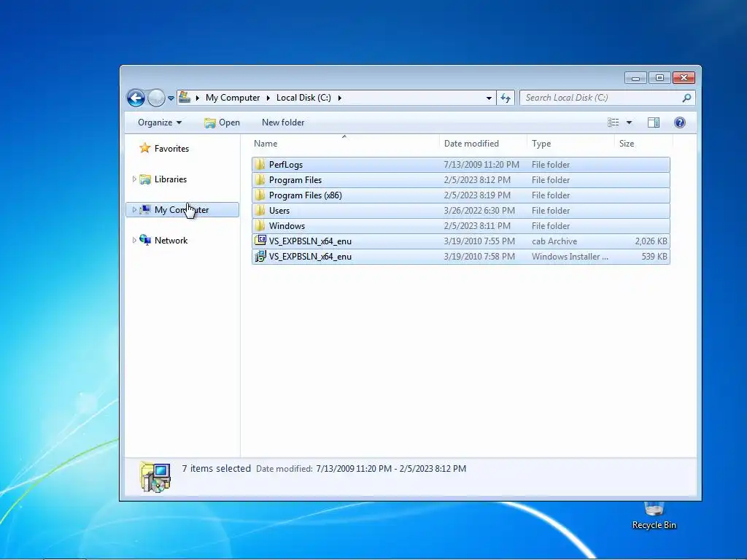Expand the arrow after Local Disk (C:) breadcrumb
Screen dimensions: 747x560
click(340, 98)
